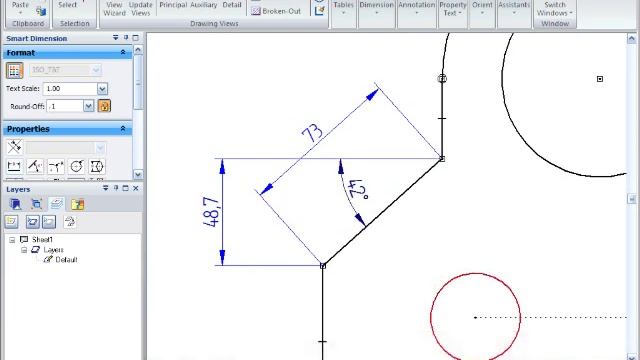
Task: Open the Annotation menu
Action: coord(416,8)
